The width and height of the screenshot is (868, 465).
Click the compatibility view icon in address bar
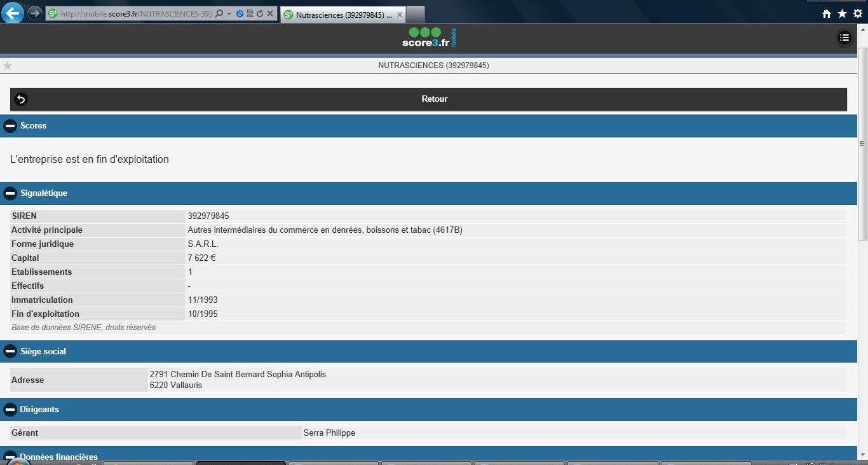pos(250,13)
